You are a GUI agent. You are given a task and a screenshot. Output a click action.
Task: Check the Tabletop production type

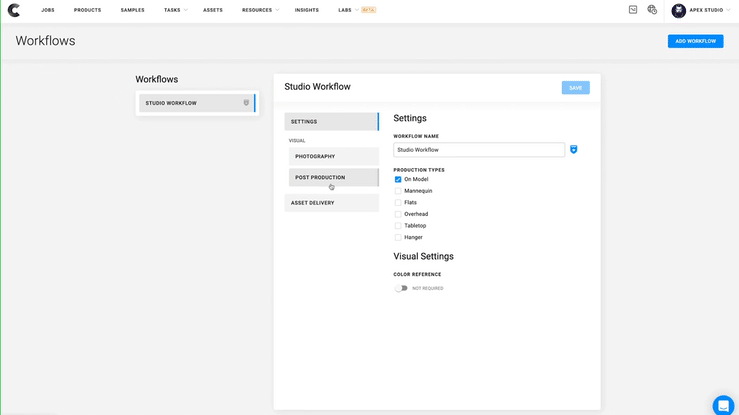(398, 226)
